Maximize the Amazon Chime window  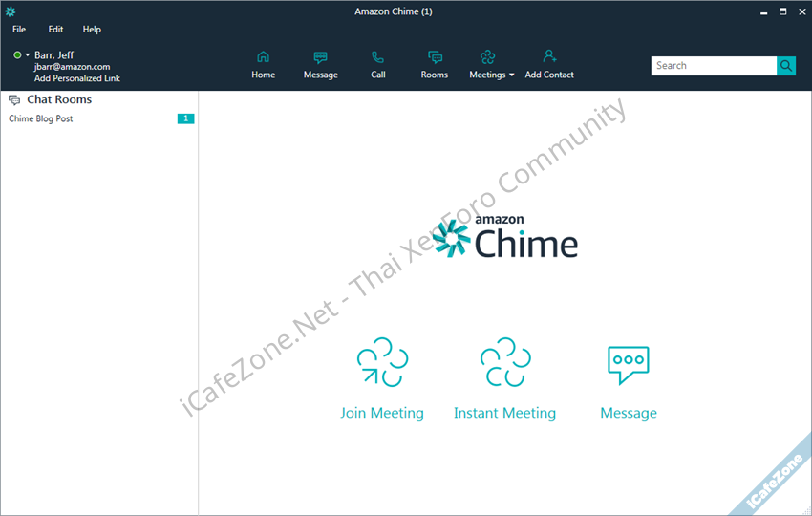point(782,11)
